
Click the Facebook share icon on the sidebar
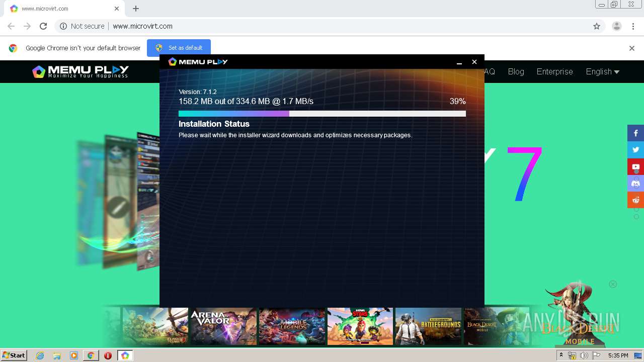click(x=635, y=133)
